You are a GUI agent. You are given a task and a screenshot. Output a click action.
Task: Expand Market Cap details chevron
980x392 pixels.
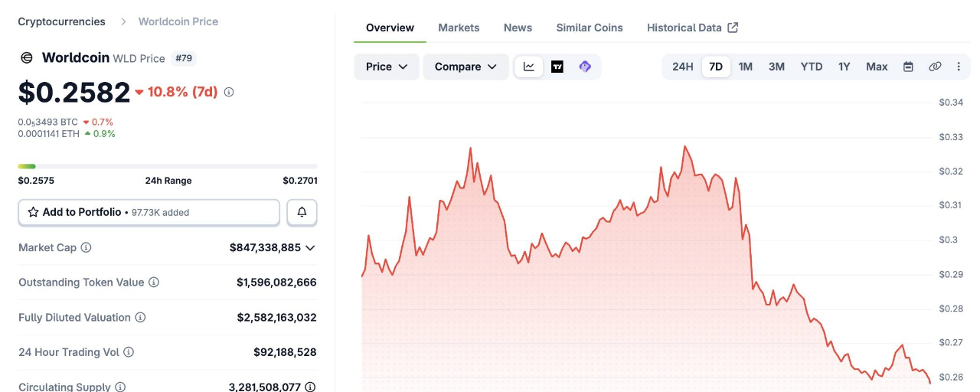310,247
